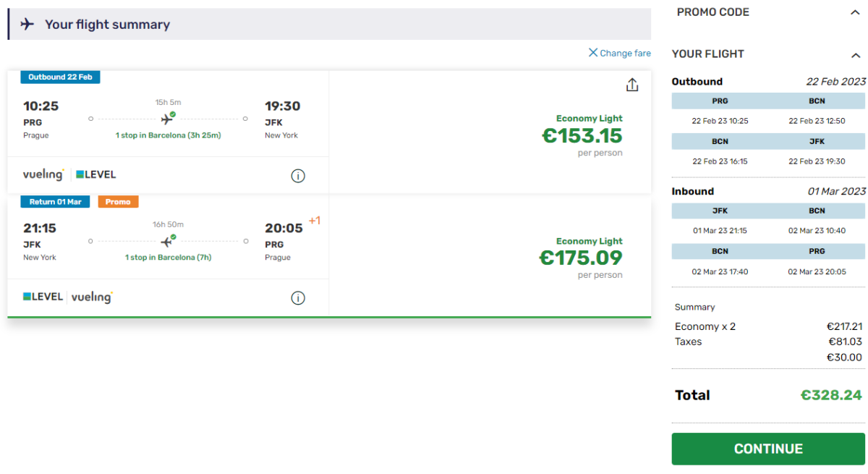Collapse the Promo Code section

click(855, 12)
